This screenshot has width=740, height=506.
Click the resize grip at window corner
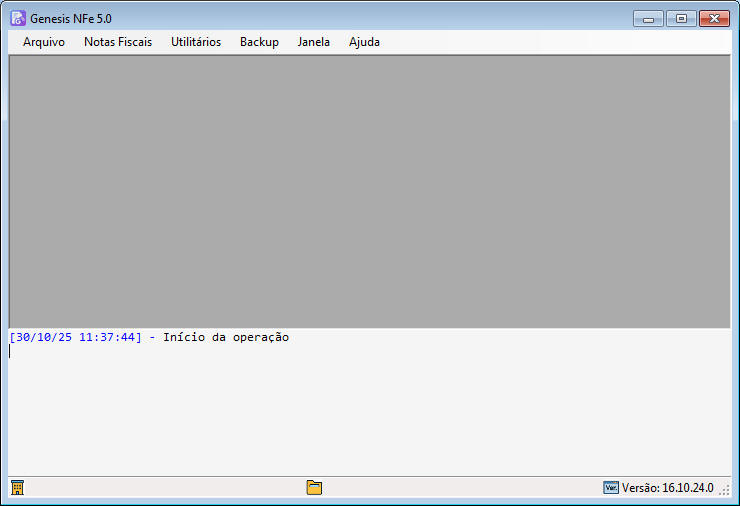pyautogui.click(x=725, y=490)
